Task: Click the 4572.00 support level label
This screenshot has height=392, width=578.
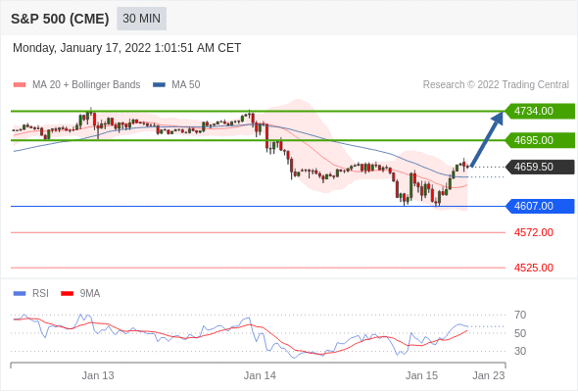Action: point(533,232)
